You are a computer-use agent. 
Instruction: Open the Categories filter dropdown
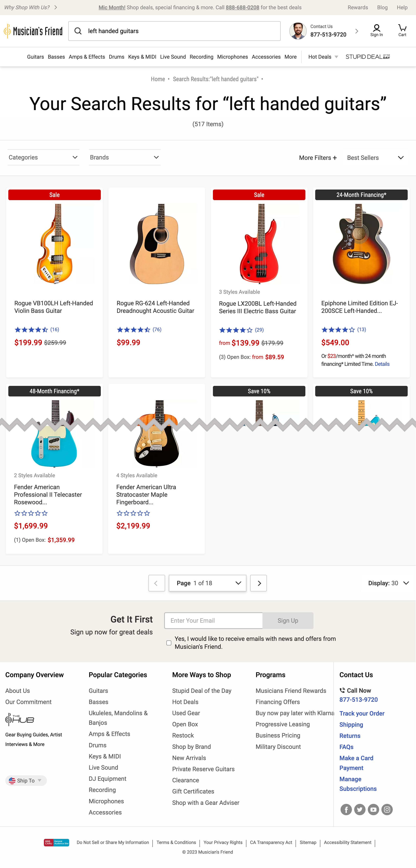click(43, 157)
